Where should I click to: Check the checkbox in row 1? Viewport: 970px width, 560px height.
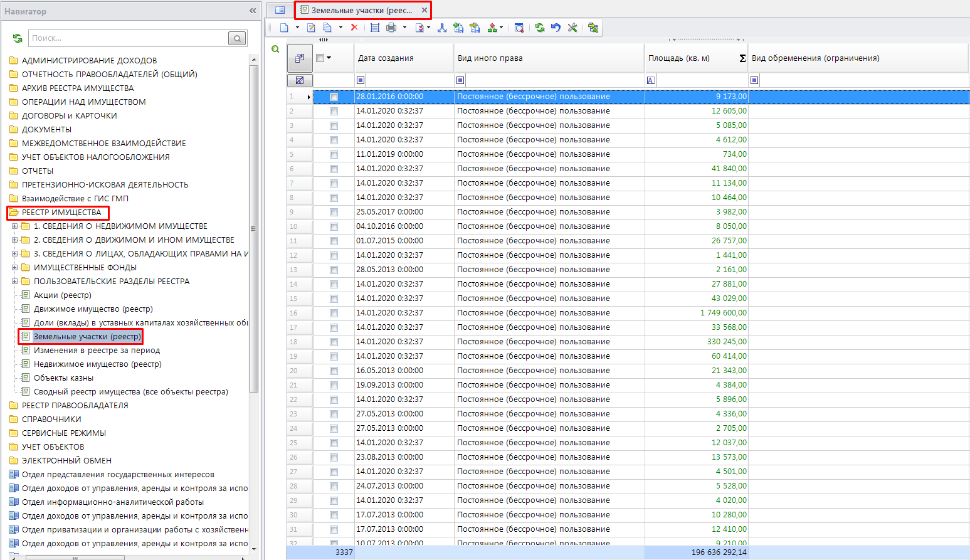coord(334,97)
